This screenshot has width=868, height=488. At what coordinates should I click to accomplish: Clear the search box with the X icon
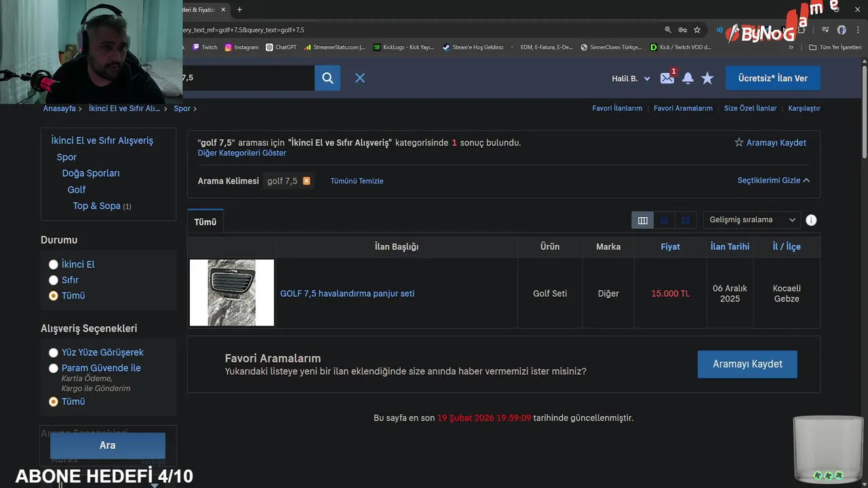[360, 78]
